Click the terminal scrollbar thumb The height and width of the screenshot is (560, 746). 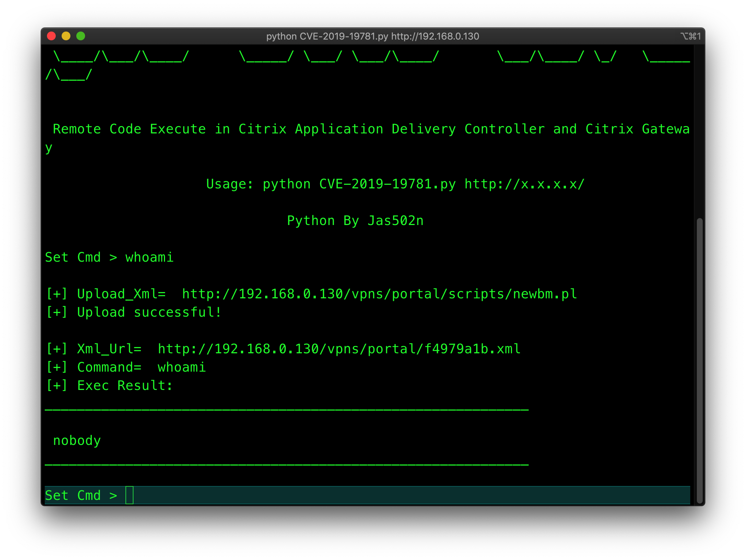699,361
